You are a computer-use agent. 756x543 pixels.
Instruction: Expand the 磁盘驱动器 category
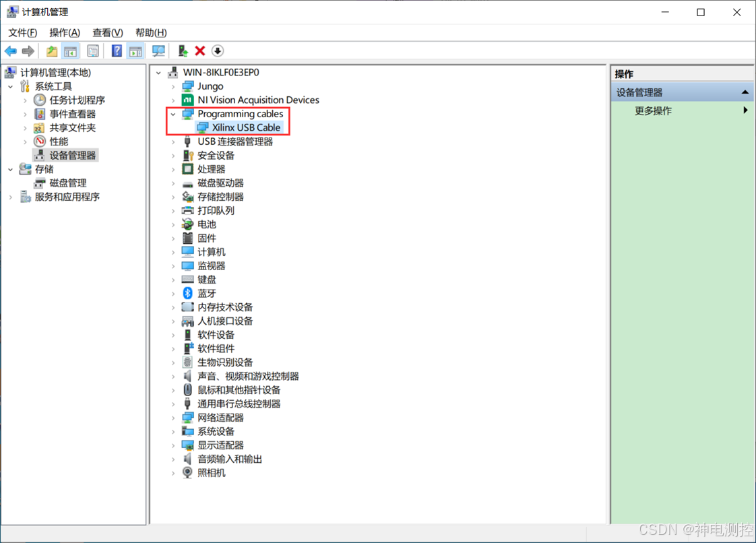click(x=173, y=183)
